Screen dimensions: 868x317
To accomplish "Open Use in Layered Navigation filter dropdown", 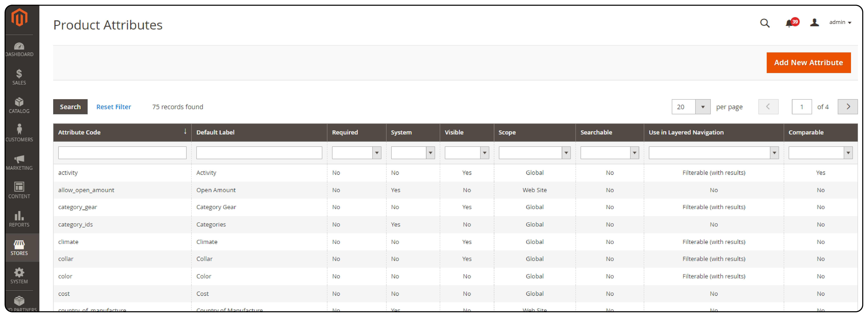I will point(714,153).
